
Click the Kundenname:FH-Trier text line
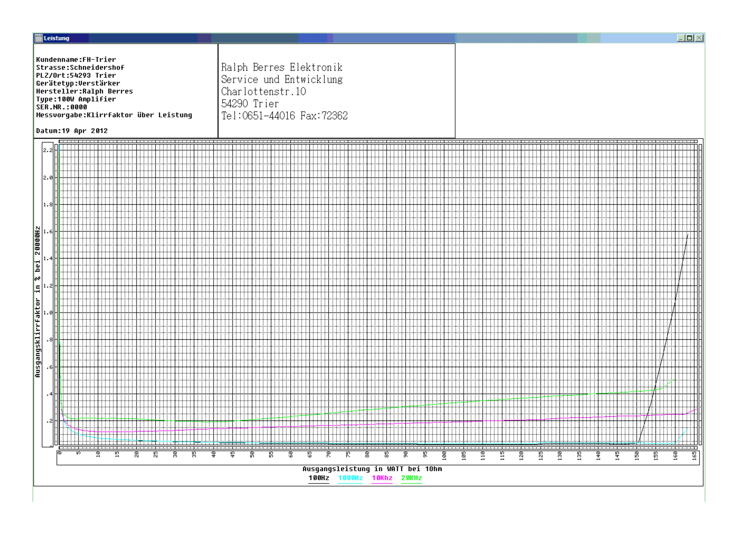pos(76,59)
